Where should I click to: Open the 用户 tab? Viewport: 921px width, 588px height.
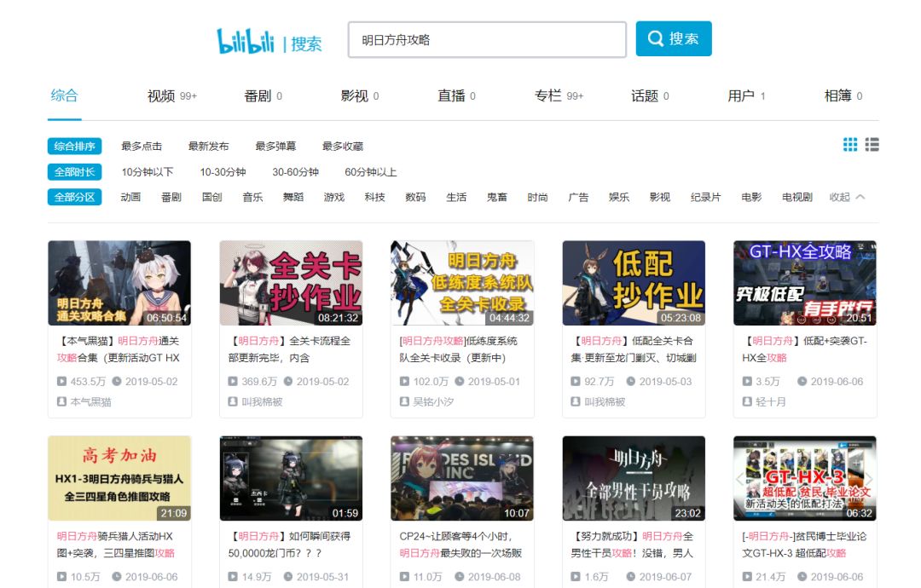coord(746,95)
